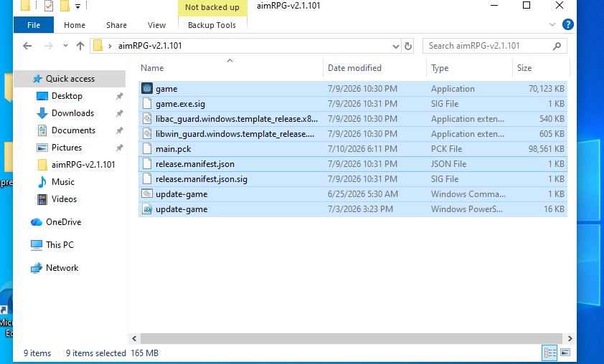Select aimRPG-v2.1.101 folder in navigation pane
This screenshot has width=604, height=364.
click(x=83, y=165)
